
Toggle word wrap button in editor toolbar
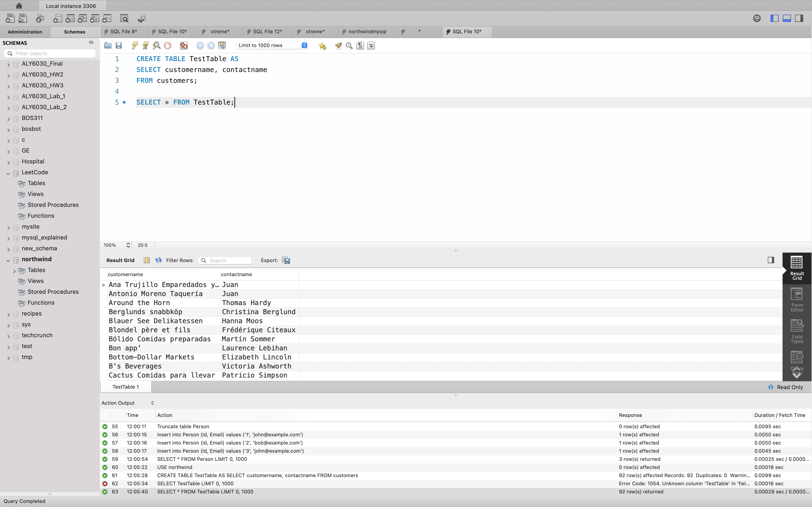coord(371,45)
